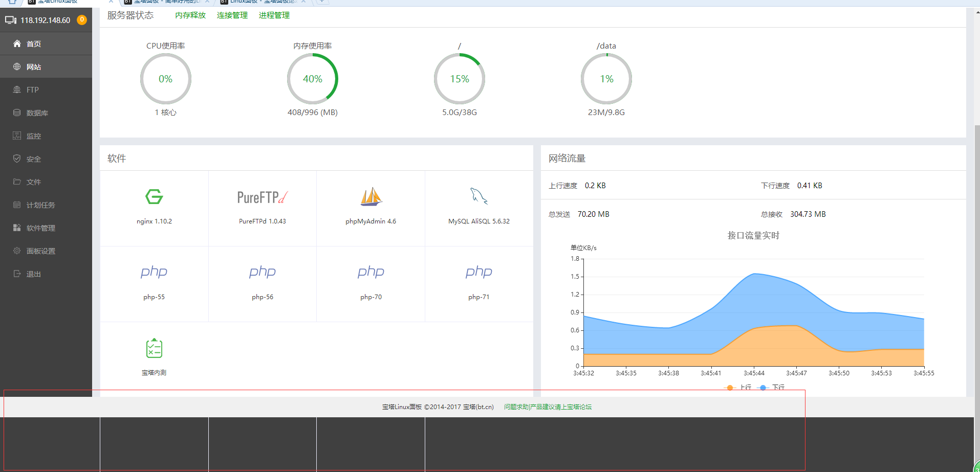Image resolution: width=980 pixels, height=472 pixels.
Task: Click the monitor icon beside server IP
Action: [11, 20]
